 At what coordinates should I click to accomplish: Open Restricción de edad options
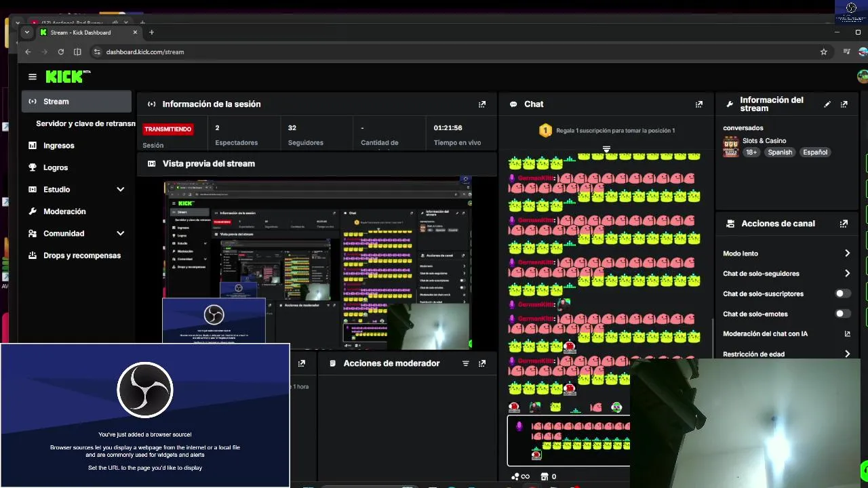point(848,354)
